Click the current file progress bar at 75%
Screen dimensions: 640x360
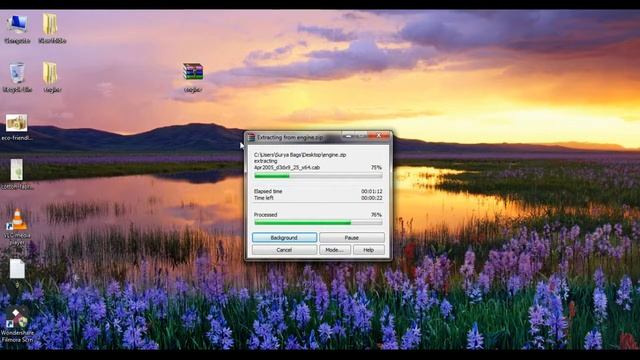(318, 176)
